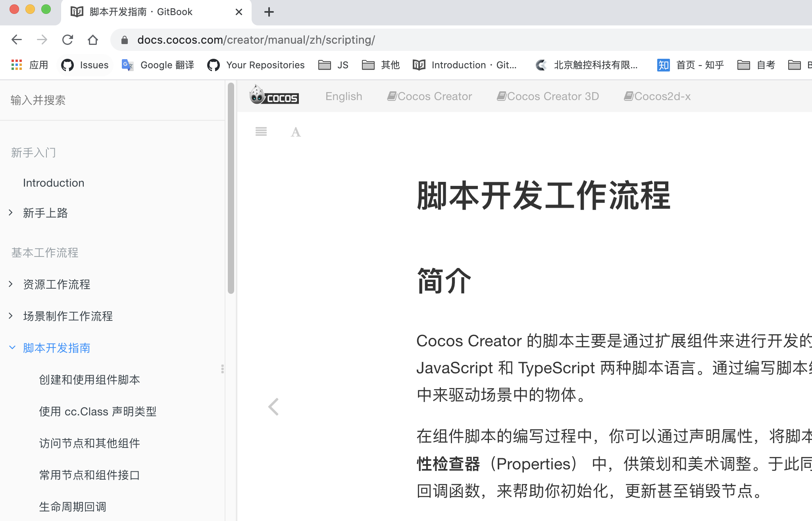Click the browser reload icon
Screen dimensions: 812x521
click(x=67, y=40)
